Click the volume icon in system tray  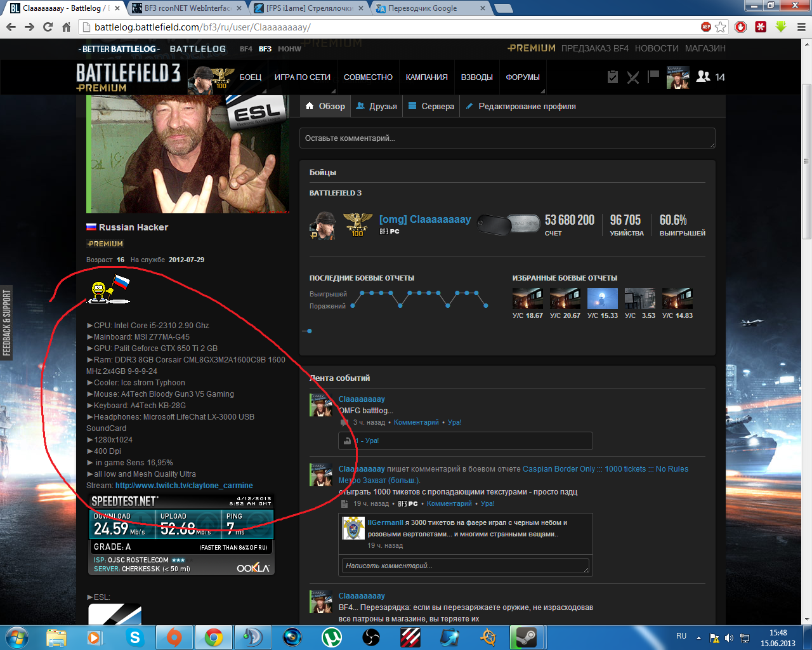point(729,638)
